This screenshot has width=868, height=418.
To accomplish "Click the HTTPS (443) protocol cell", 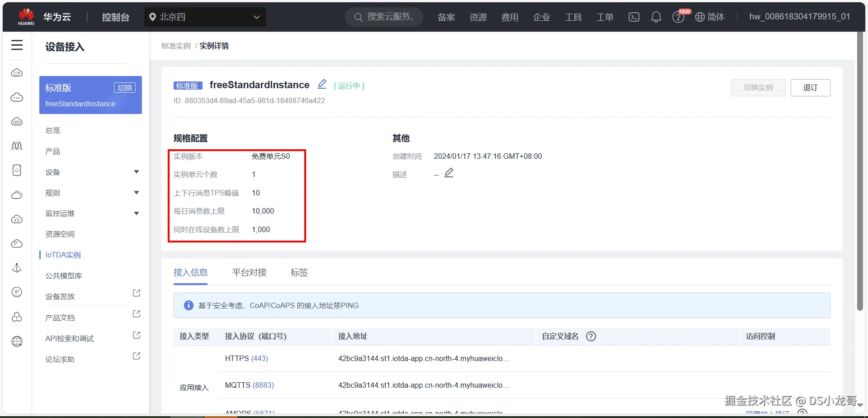I will point(246,359).
